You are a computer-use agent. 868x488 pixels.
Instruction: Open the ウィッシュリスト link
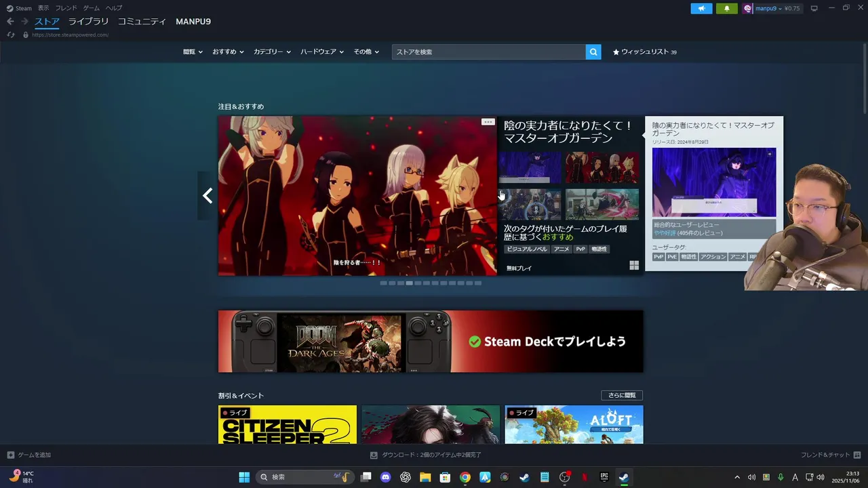pos(645,52)
